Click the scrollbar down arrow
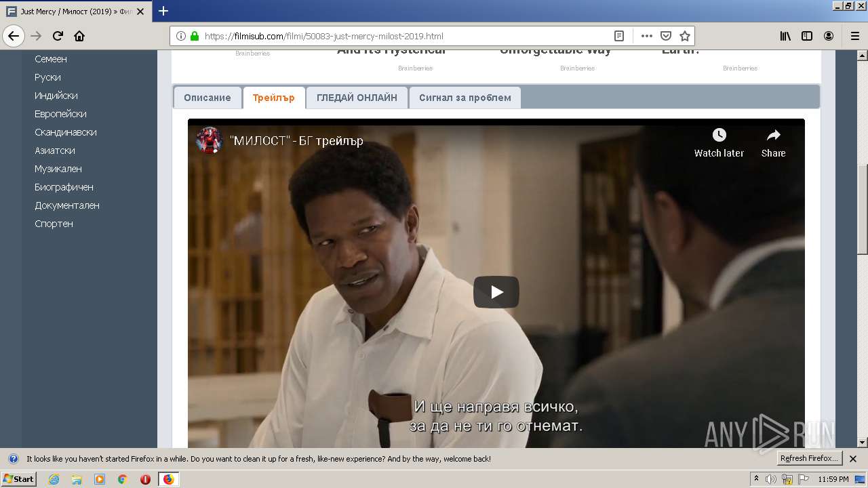Image resolution: width=868 pixels, height=488 pixels. [863, 443]
